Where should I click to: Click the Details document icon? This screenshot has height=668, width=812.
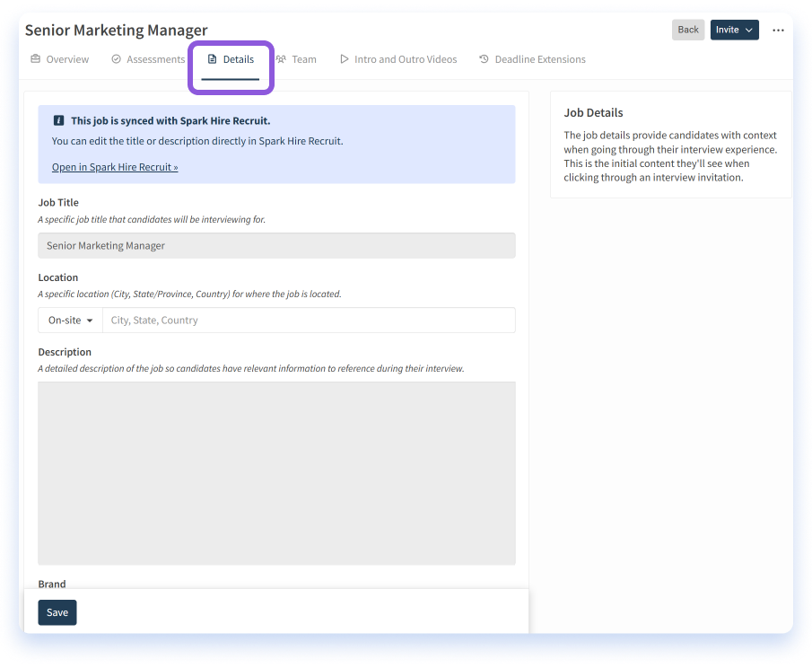coord(212,59)
